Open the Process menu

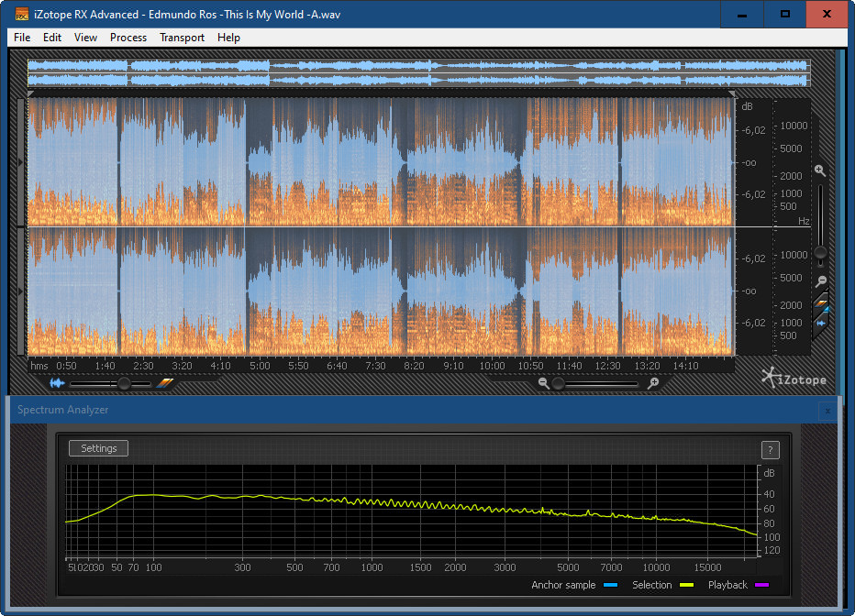(128, 38)
